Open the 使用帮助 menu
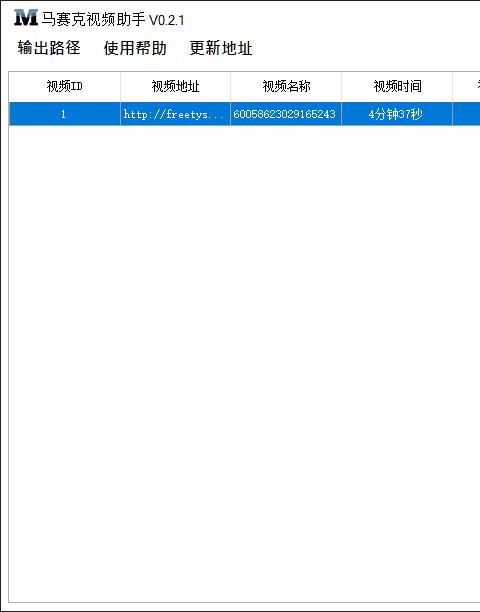Image resolution: width=480 pixels, height=612 pixels. [x=135, y=48]
